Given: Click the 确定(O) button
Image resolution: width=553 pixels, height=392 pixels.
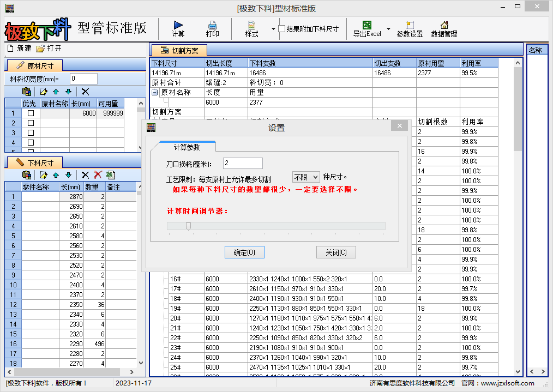Looking at the screenshot, I should (x=244, y=252).
